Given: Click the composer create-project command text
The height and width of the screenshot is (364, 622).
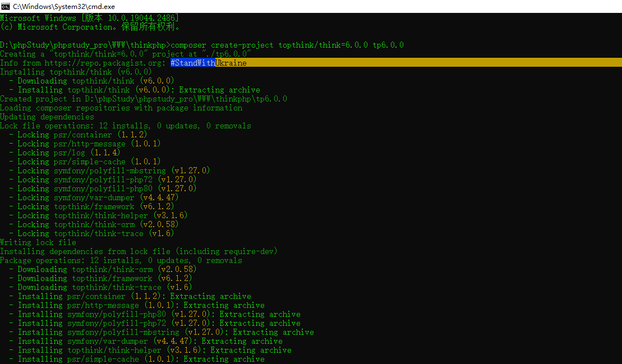Looking at the screenshot, I should [287, 45].
